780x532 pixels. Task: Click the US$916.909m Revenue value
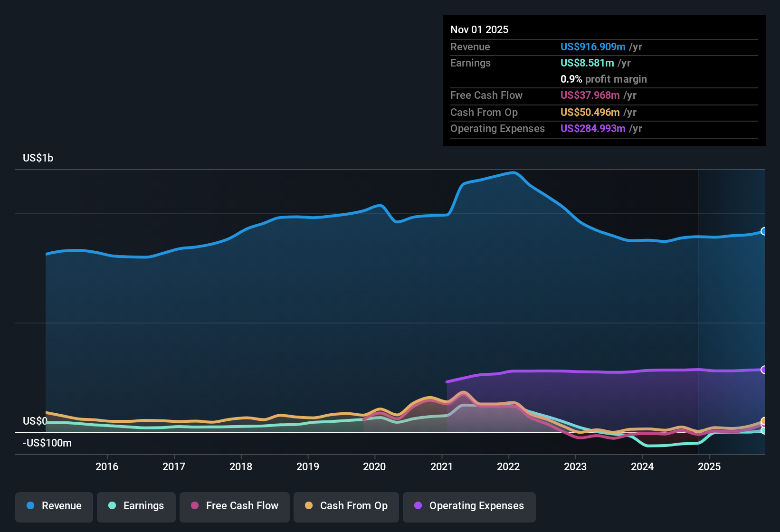pos(593,47)
